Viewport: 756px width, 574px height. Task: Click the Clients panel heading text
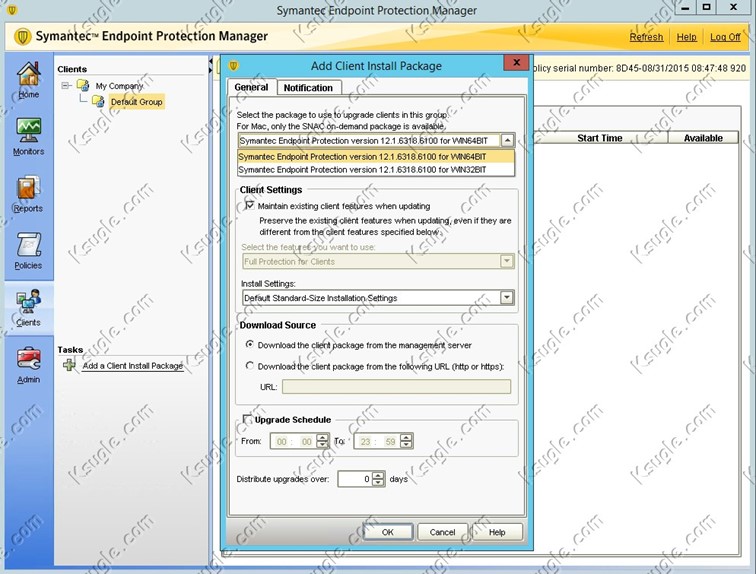click(72, 69)
